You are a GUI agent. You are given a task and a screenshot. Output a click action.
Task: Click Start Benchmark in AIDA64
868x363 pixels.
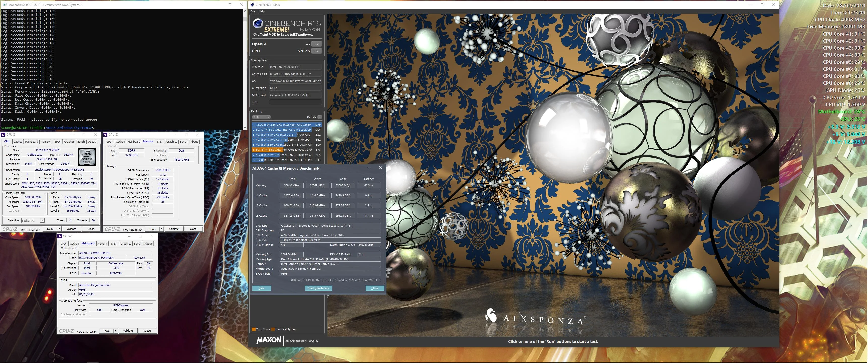tap(319, 288)
